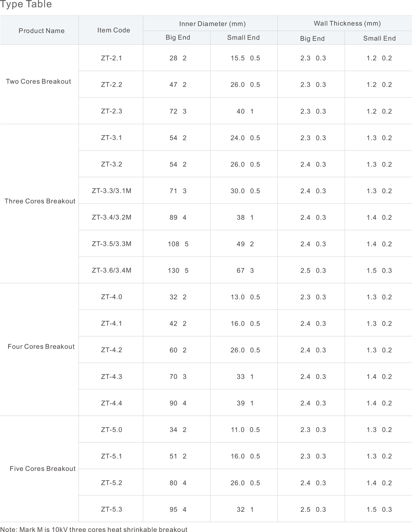
Task: Click item code ZT-4.0
Action: 112,297
